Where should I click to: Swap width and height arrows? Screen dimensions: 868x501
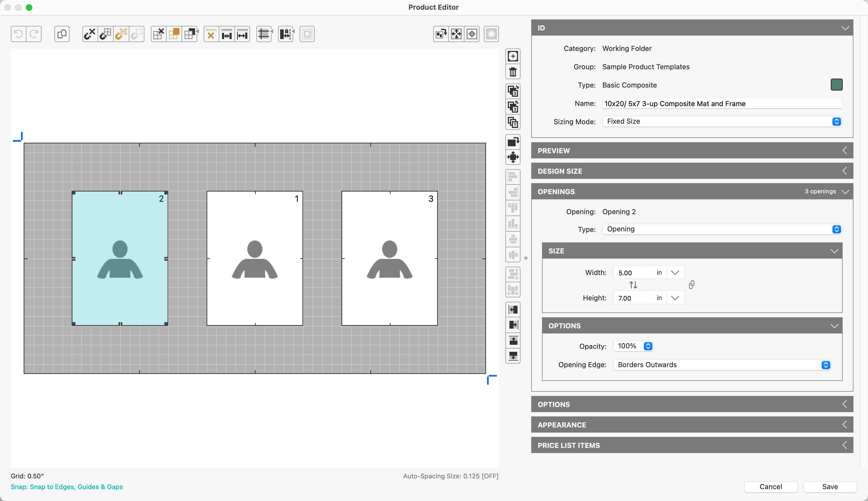click(633, 285)
